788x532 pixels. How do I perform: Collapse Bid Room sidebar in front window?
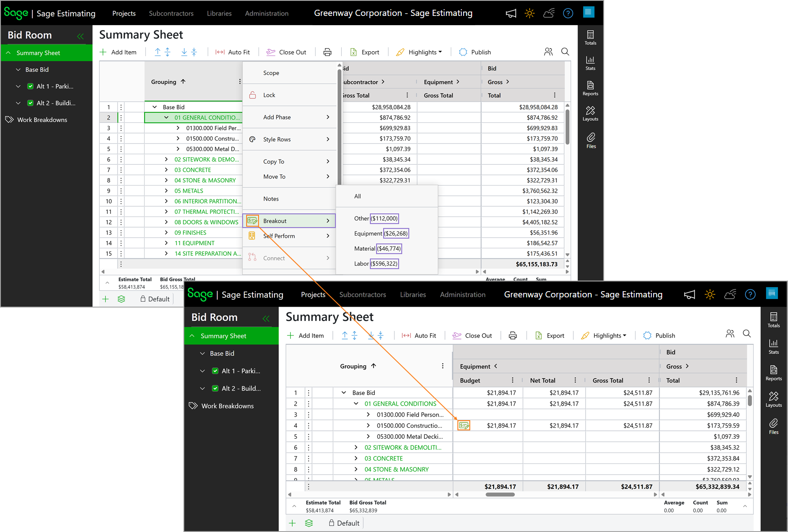266,319
